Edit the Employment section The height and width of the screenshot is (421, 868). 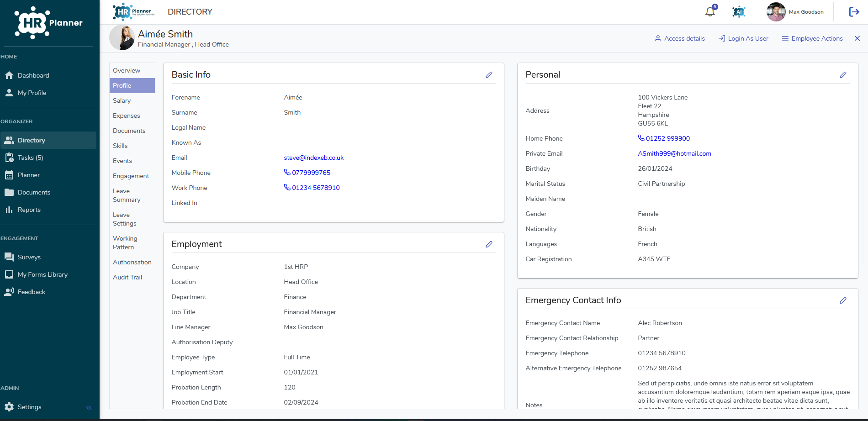pos(489,244)
